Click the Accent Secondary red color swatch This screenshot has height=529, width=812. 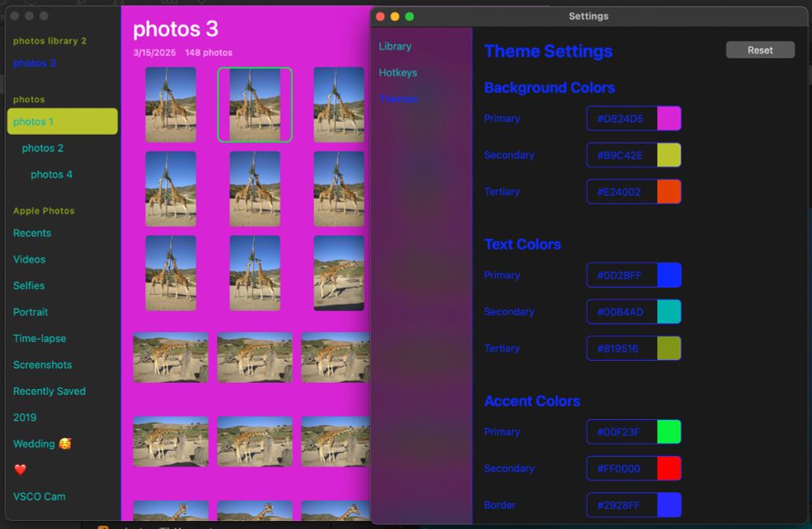[x=668, y=468]
